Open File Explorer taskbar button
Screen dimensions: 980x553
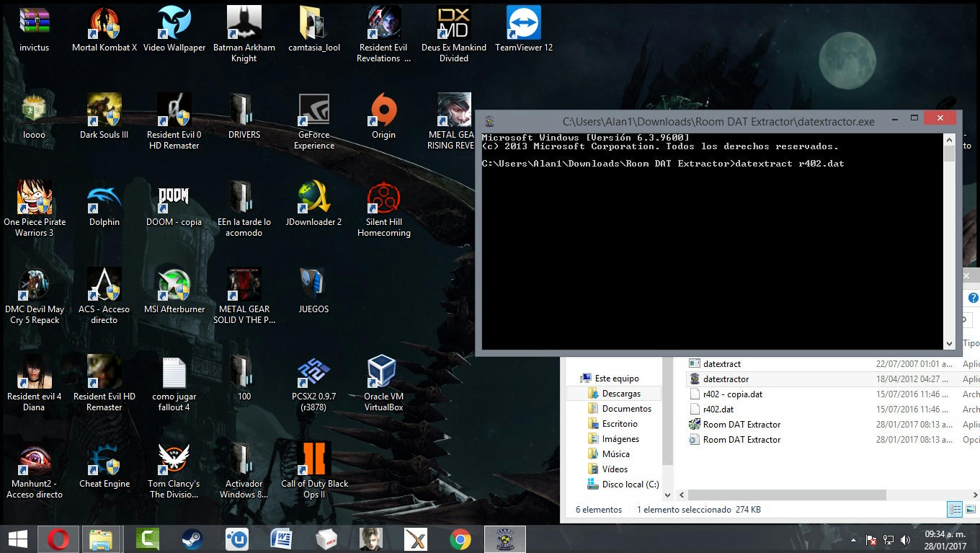pos(101,539)
